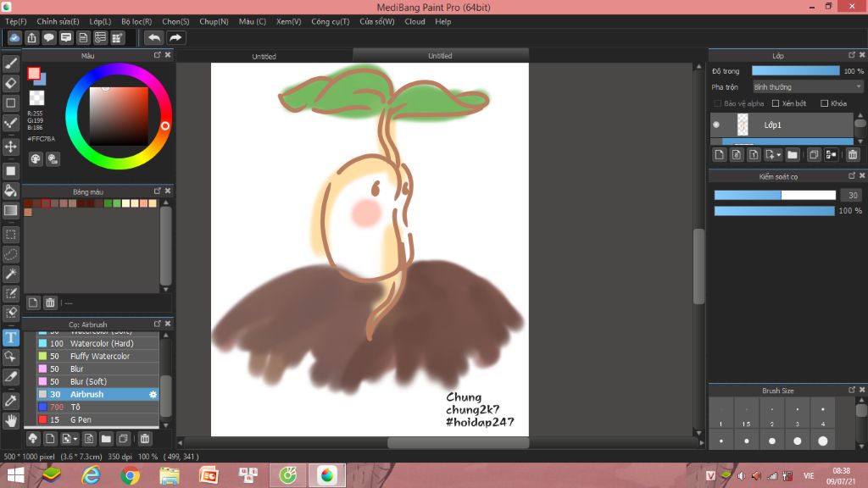
Task: Toggle the Bảo vệ alpha checkbox
Action: pos(717,103)
